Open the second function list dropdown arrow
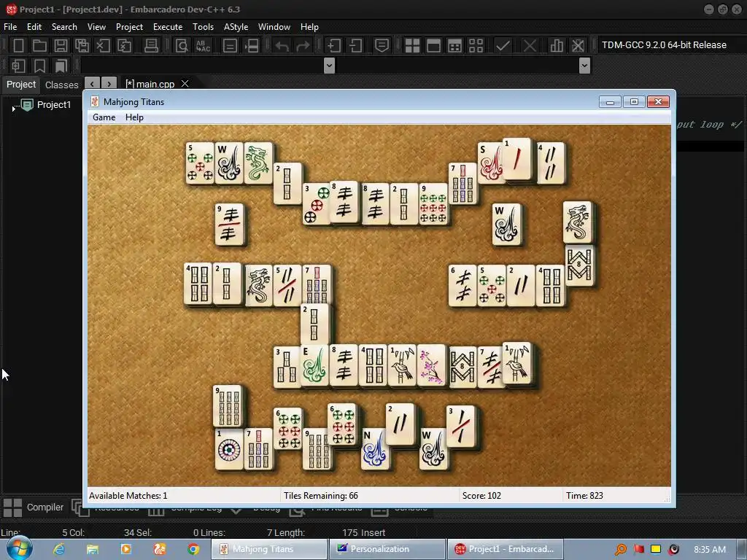Image resolution: width=747 pixels, height=560 pixels. coord(584,65)
